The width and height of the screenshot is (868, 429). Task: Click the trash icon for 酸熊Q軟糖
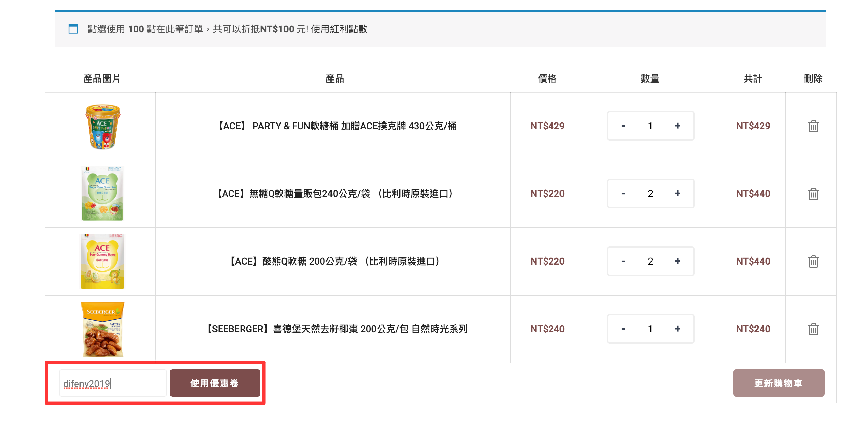[x=813, y=262]
